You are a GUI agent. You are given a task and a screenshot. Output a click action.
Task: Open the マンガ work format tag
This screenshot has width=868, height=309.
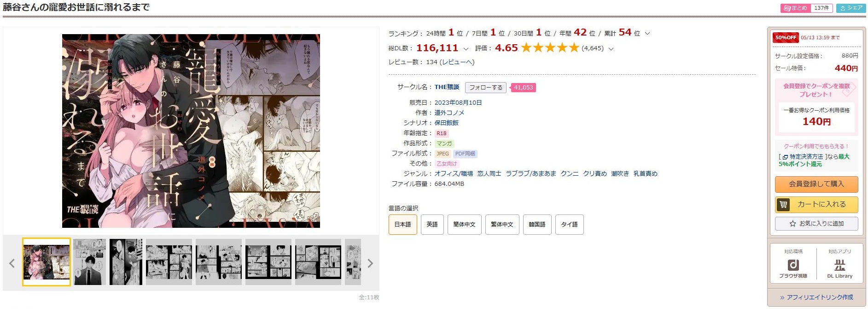pyautogui.click(x=444, y=143)
